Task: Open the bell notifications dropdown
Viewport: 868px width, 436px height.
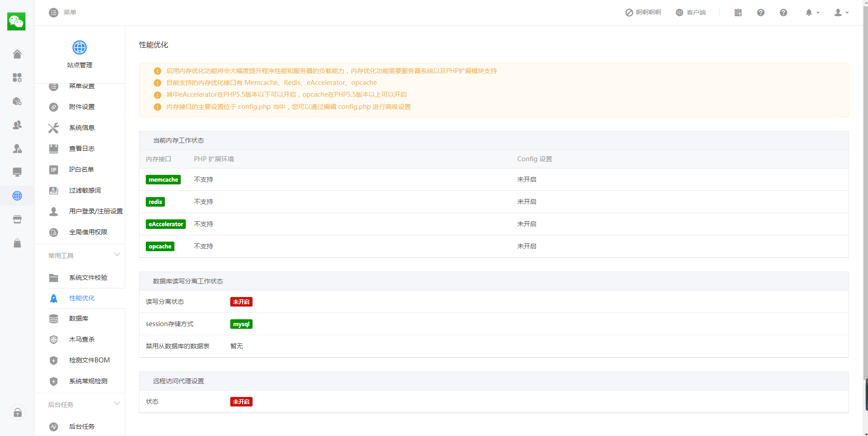Action: [812, 13]
